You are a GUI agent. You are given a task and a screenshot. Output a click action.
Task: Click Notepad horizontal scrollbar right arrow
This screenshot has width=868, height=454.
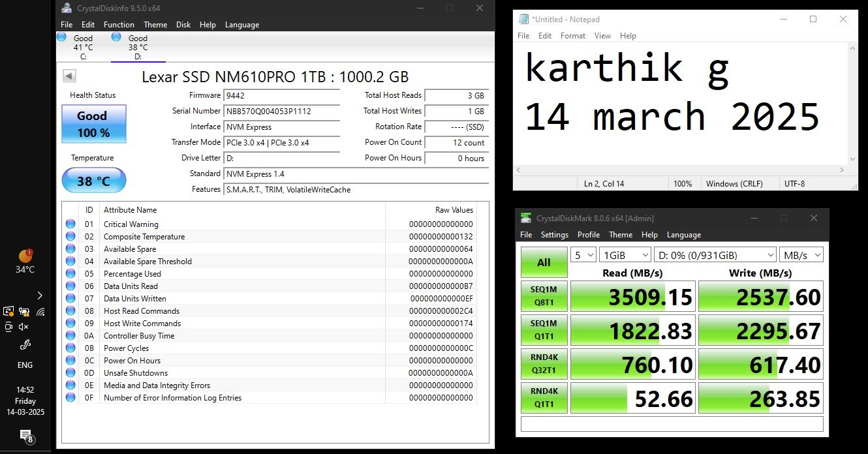843,170
